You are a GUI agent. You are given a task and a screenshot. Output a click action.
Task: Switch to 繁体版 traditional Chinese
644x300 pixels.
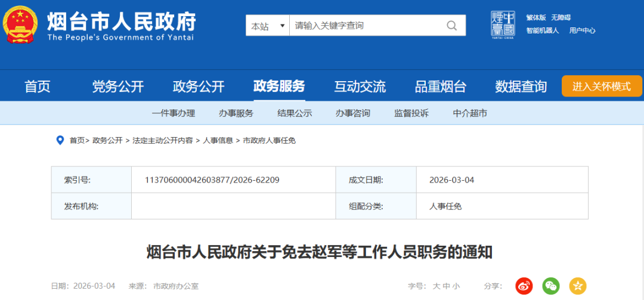point(535,17)
